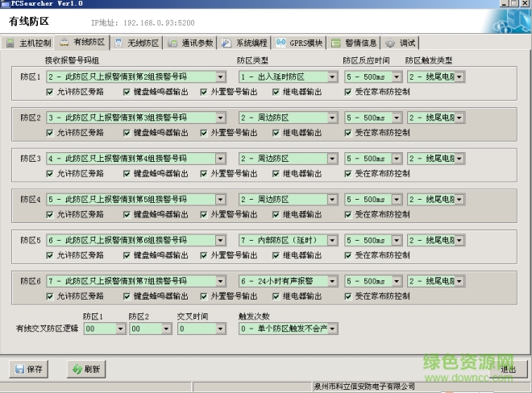Switch to the 有线防区 tab
Viewport: 532px width, 393px height.
[x=82, y=43]
